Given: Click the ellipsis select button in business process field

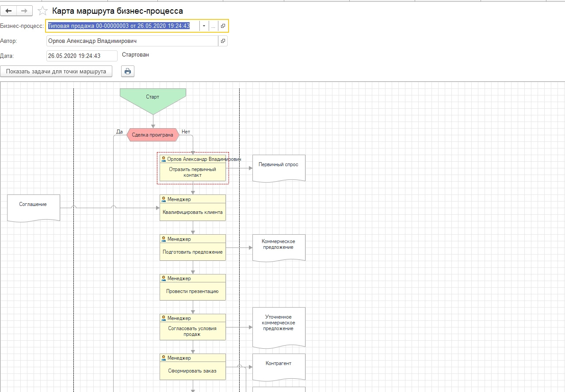Looking at the screenshot, I should click(x=213, y=26).
